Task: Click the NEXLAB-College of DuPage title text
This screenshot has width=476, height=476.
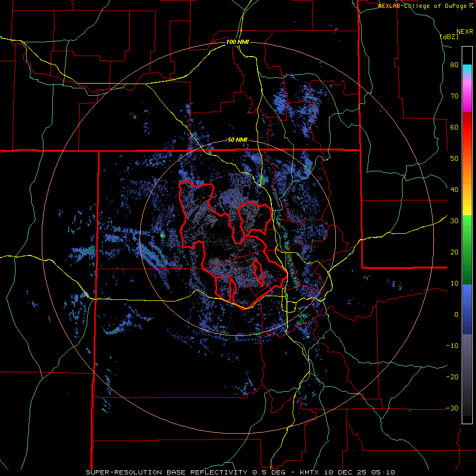Action: click(x=423, y=6)
